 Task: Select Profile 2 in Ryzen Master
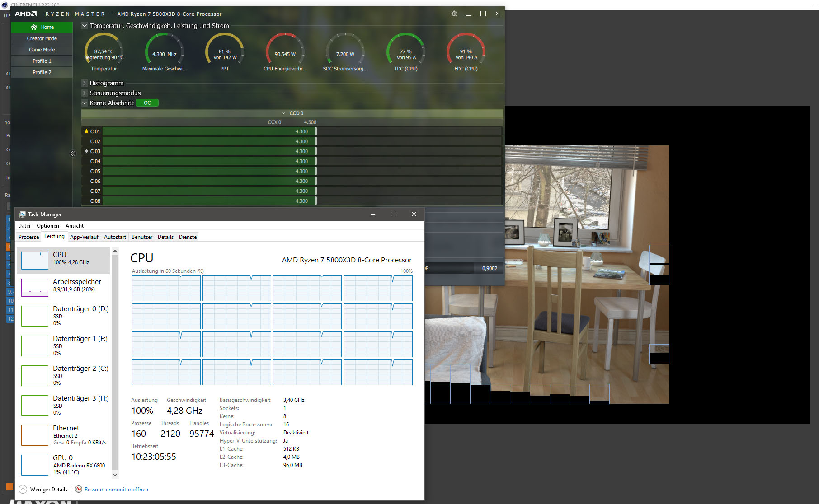pyautogui.click(x=42, y=72)
